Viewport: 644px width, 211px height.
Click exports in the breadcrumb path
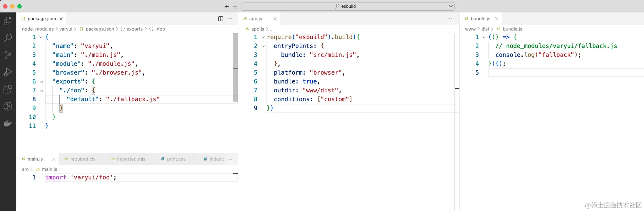click(x=131, y=29)
